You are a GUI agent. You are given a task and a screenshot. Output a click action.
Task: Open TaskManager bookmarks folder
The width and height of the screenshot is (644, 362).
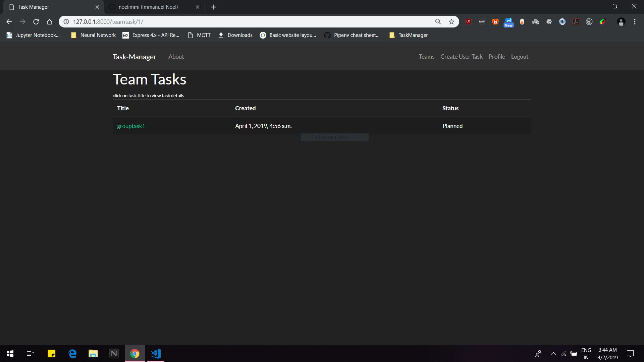point(409,35)
